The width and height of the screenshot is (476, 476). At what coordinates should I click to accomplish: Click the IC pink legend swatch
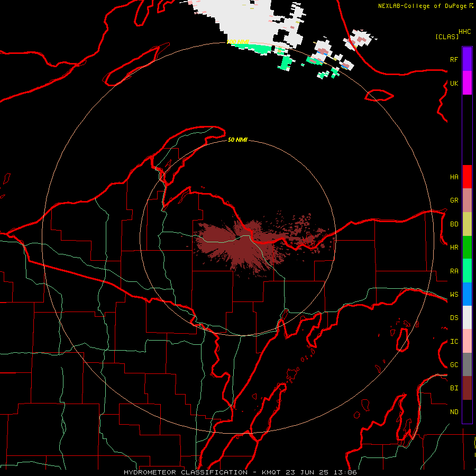467,341
